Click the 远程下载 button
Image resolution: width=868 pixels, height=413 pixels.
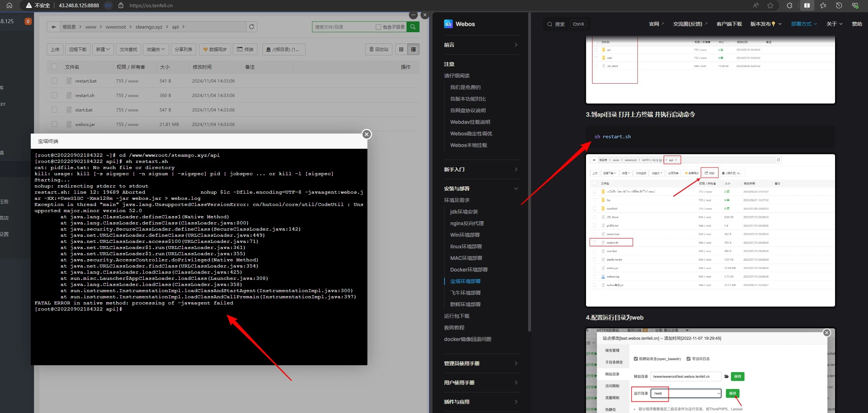tap(78, 49)
